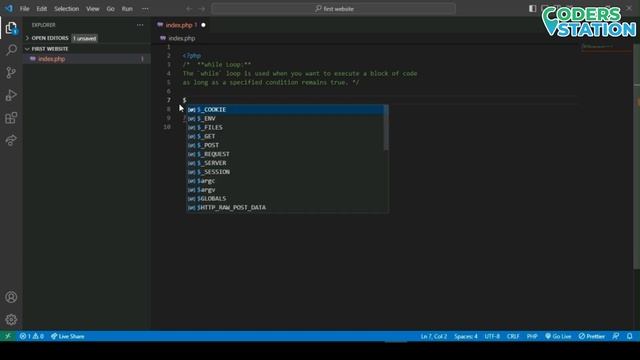The width and height of the screenshot is (640, 360).
Task: Click the VS Code logo icon
Action: pos(9,9)
